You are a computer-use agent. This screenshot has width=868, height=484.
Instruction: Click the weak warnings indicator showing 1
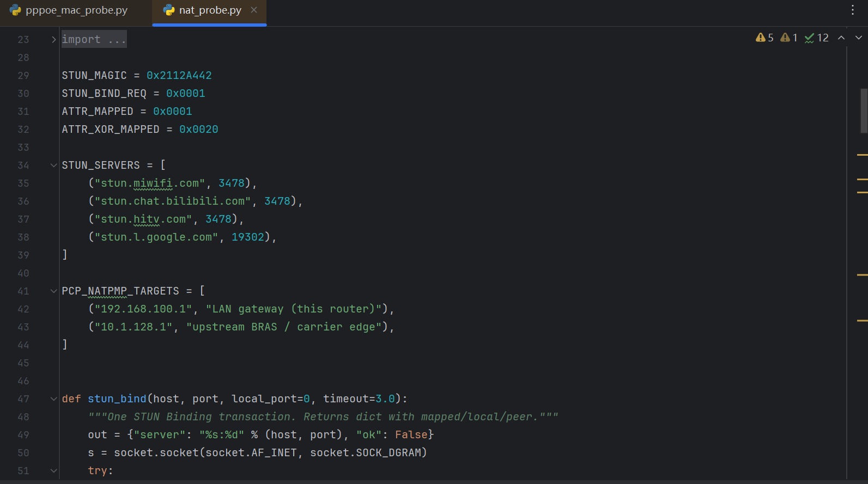[789, 38]
